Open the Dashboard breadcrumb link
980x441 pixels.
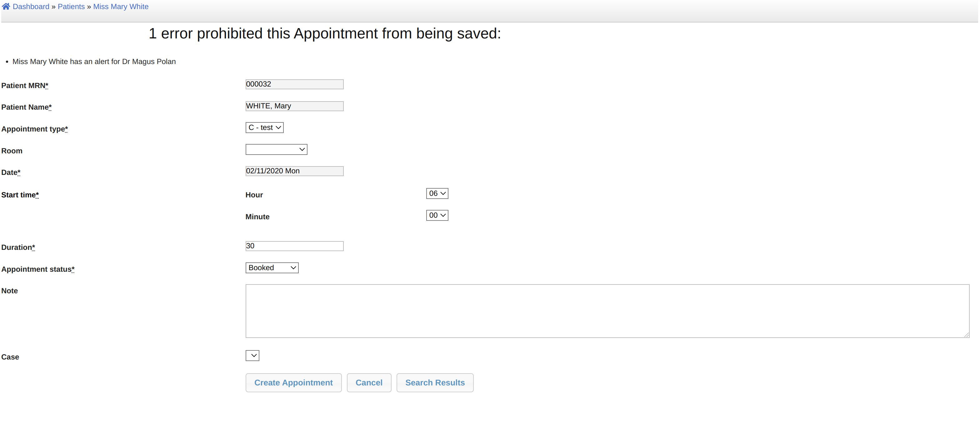click(31, 7)
